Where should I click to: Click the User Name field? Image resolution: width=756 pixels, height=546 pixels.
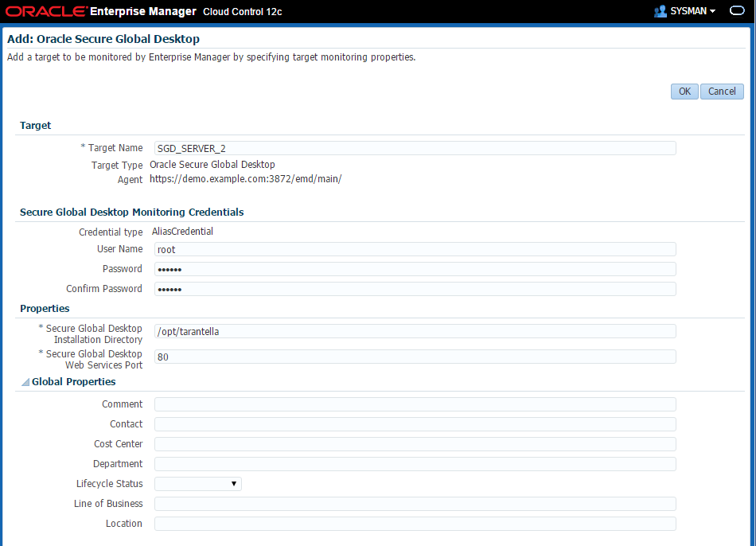pos(415,249)
